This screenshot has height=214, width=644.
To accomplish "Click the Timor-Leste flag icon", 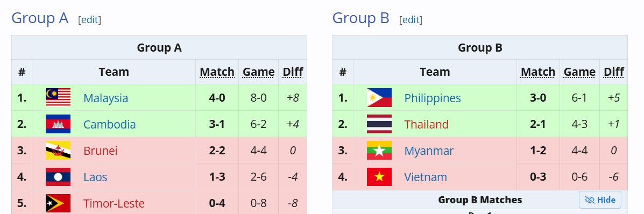I will point(58,203).
